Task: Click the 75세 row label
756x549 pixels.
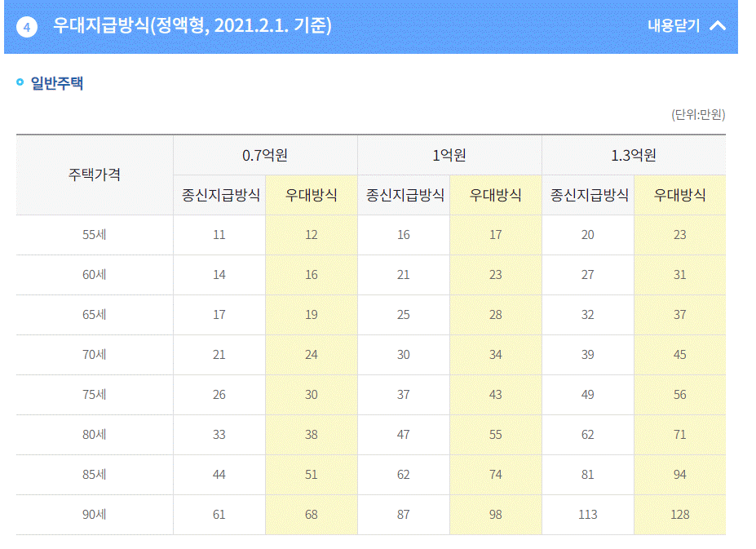Action: click(95, 395)
